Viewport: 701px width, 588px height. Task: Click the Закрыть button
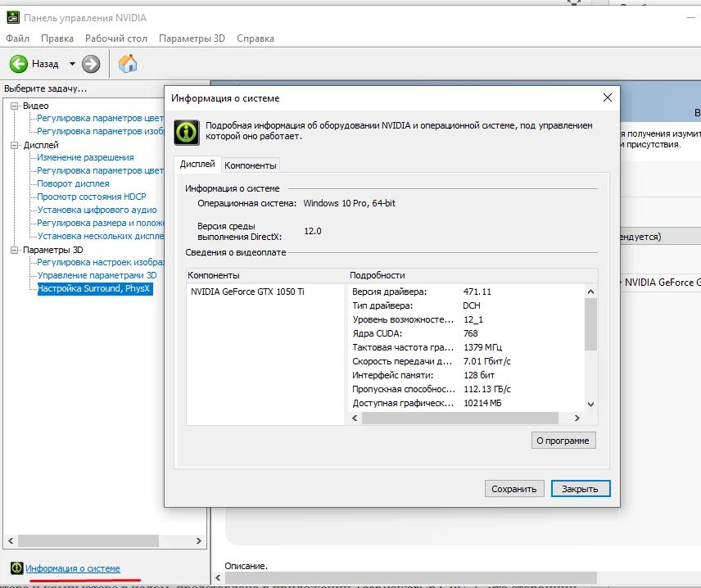[x=581, y=489]
